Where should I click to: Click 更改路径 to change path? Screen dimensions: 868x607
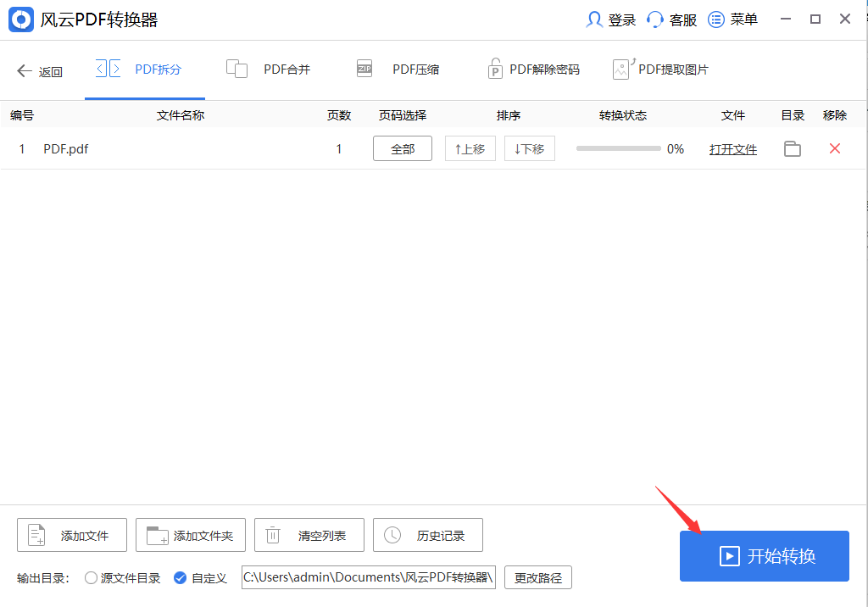click(x=538, y=577)
